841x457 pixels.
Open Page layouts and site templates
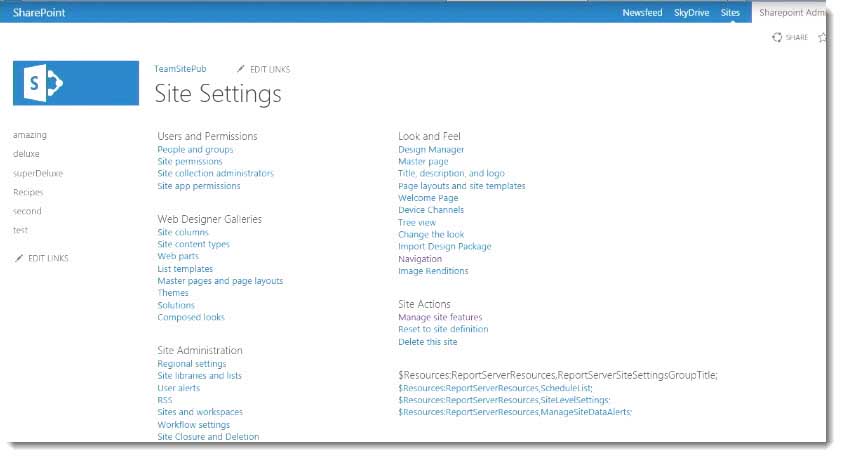click(x=462, y=186)
